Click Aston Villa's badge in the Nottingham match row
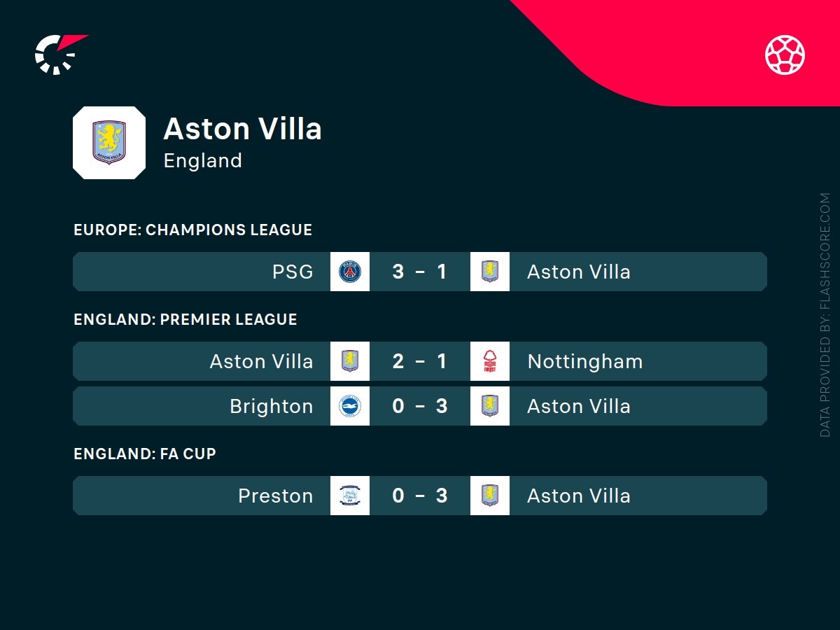840x630 pixels. pos(350,361)
